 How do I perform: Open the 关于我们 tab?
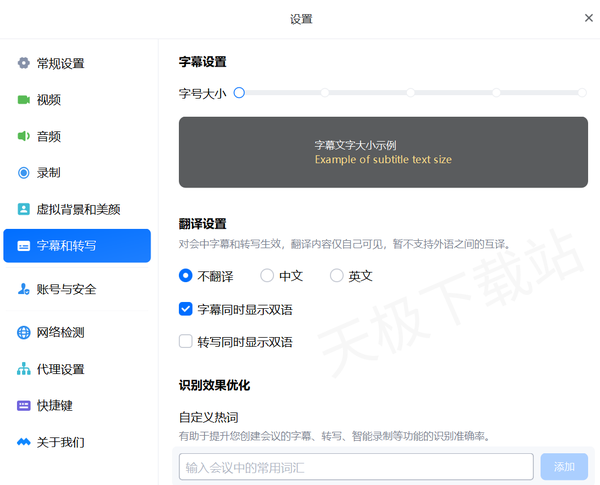pyautogui.click(x=77, y=442)
